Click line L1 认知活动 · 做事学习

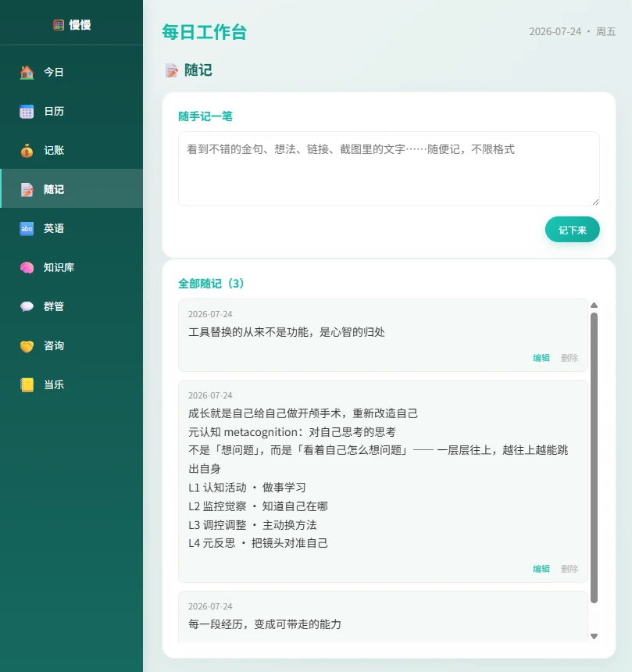point(247,488)
